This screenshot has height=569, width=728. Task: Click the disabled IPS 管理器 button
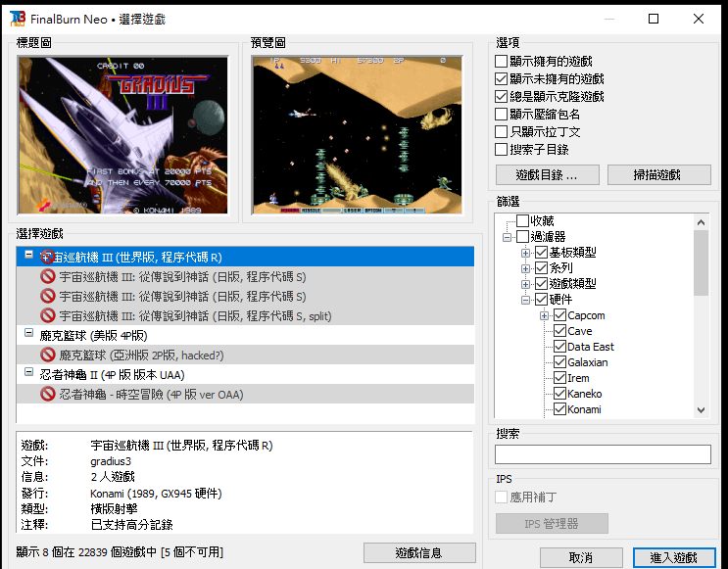[x=552, y=524]
